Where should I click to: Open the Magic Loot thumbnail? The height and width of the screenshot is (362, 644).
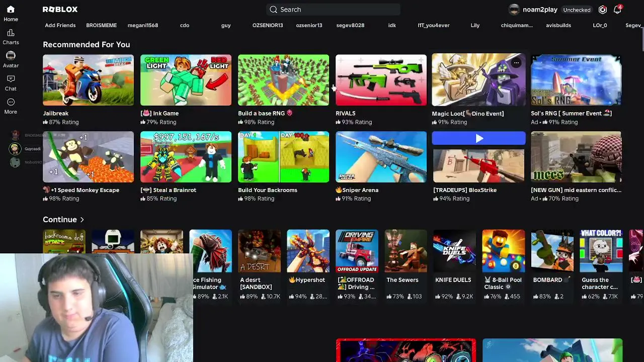478,80
